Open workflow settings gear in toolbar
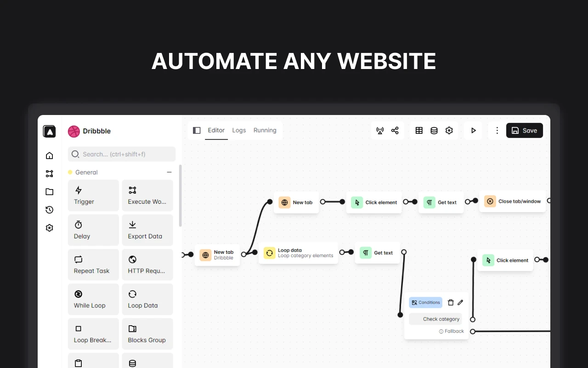 (x=449, y=131)
